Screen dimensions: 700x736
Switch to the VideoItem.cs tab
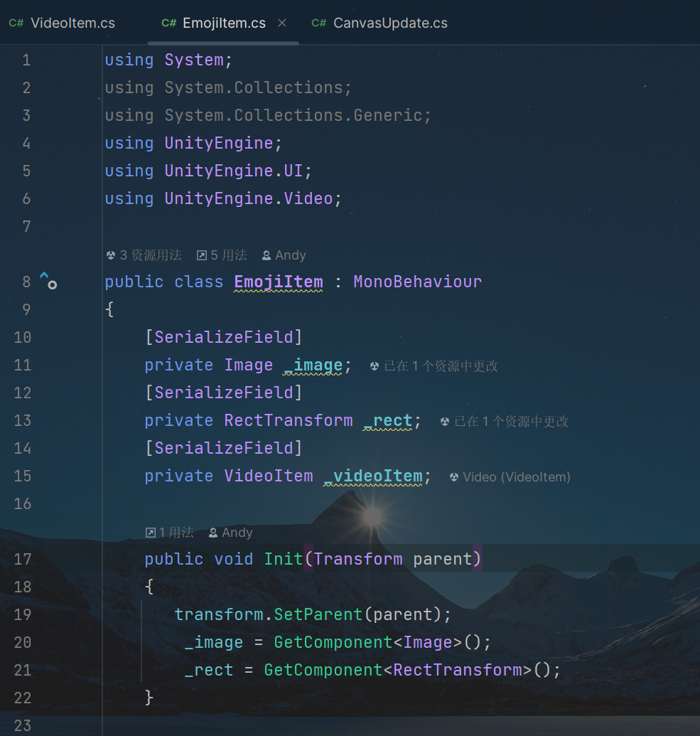(62, 23)
